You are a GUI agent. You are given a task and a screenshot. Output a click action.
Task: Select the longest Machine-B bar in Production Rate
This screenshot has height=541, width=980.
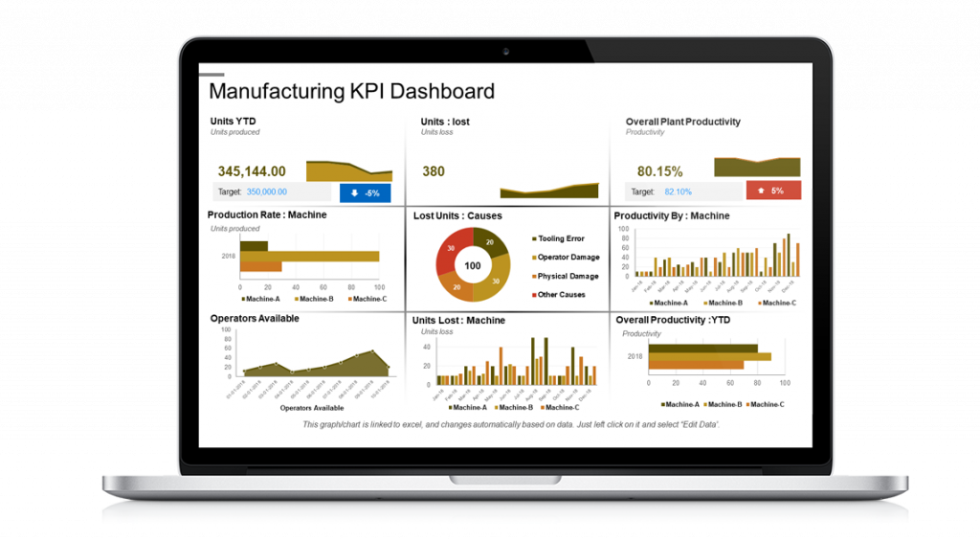click(309, 256)
